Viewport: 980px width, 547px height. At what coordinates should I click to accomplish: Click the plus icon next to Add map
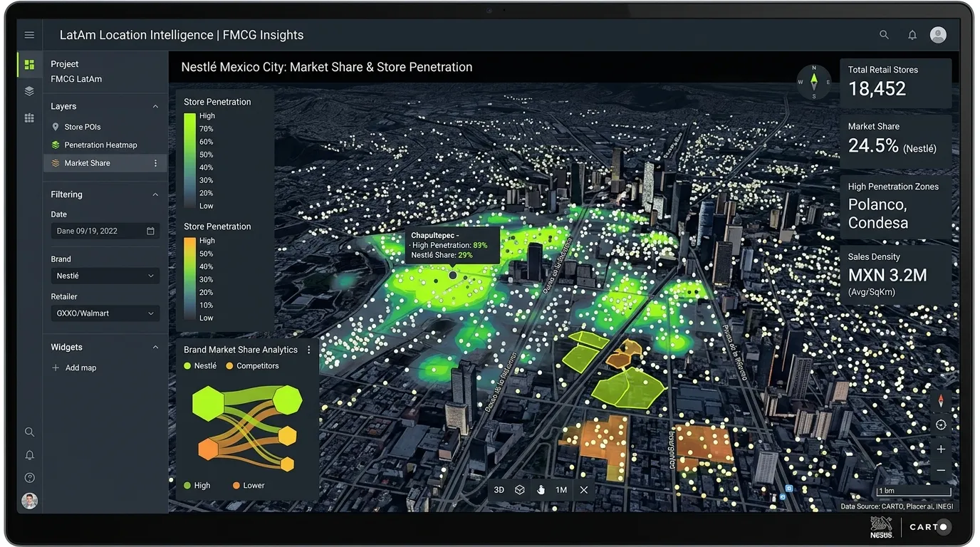(x=56, y=368)
